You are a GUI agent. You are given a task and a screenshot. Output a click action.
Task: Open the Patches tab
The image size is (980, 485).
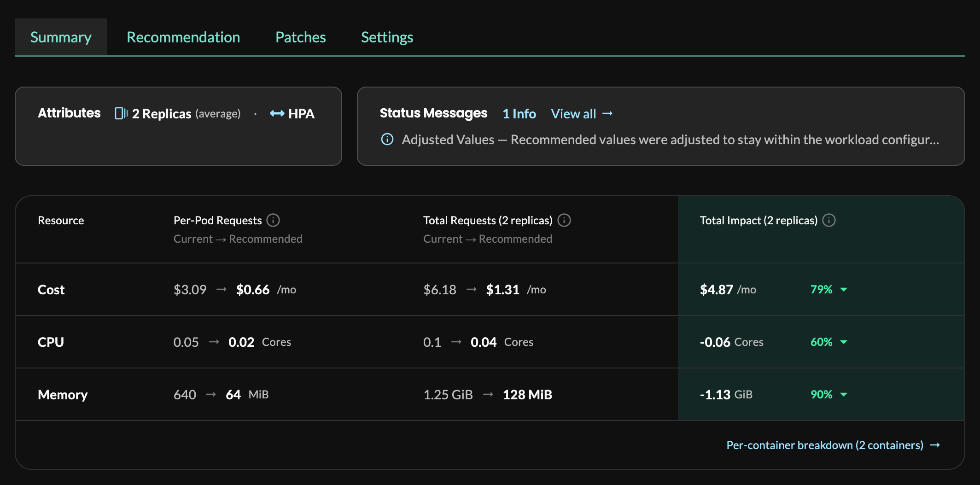tap(301, 37)
